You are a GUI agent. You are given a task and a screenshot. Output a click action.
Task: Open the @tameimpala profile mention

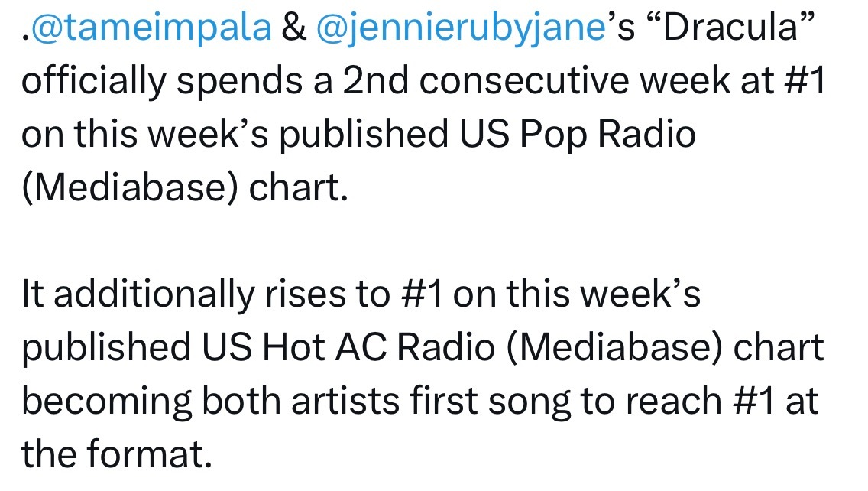[x=151, y=28]
